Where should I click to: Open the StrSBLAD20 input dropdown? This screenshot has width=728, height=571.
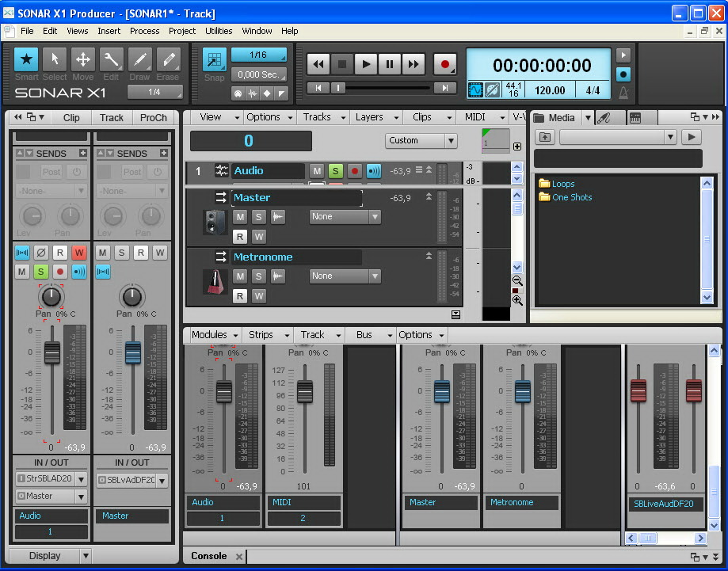click(x=51, y=478)
